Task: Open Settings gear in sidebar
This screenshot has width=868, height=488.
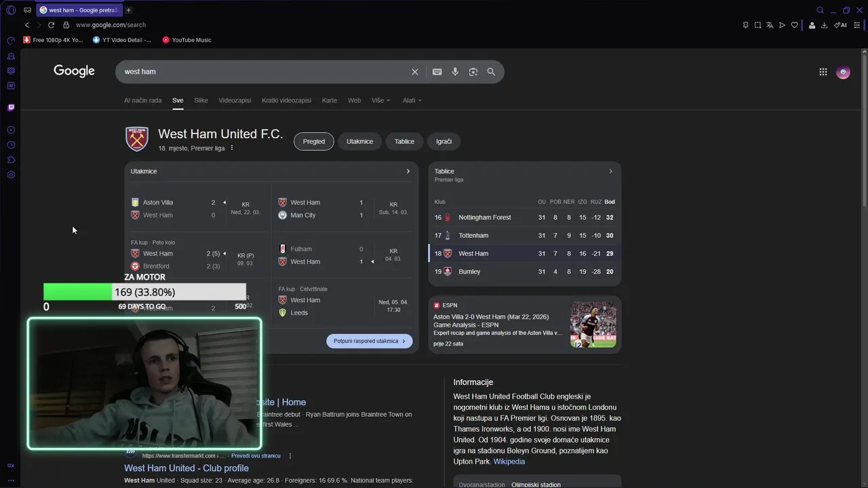Action: coord(11,175)
